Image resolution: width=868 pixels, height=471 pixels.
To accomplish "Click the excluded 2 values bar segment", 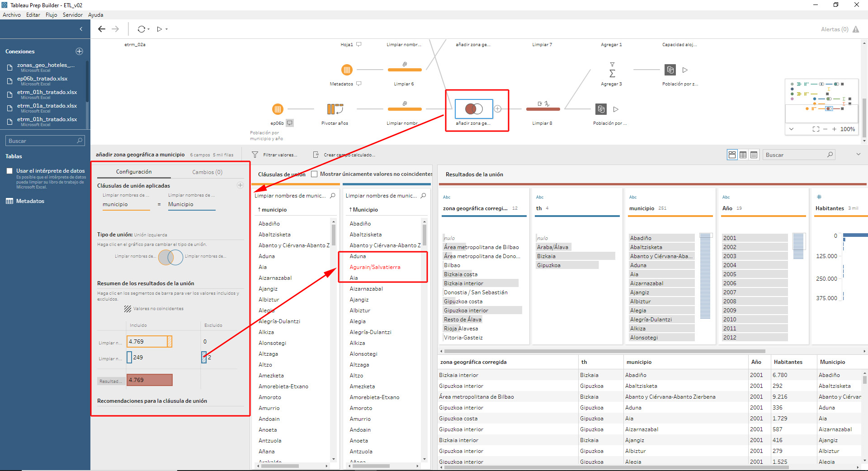I will pyautogui.click(x=204, y=358).
